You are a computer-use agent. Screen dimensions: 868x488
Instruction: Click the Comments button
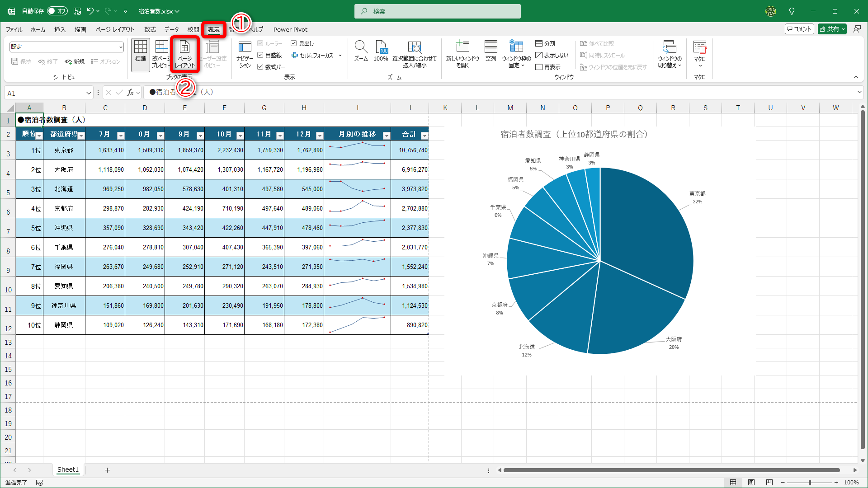tap(799, 29)
